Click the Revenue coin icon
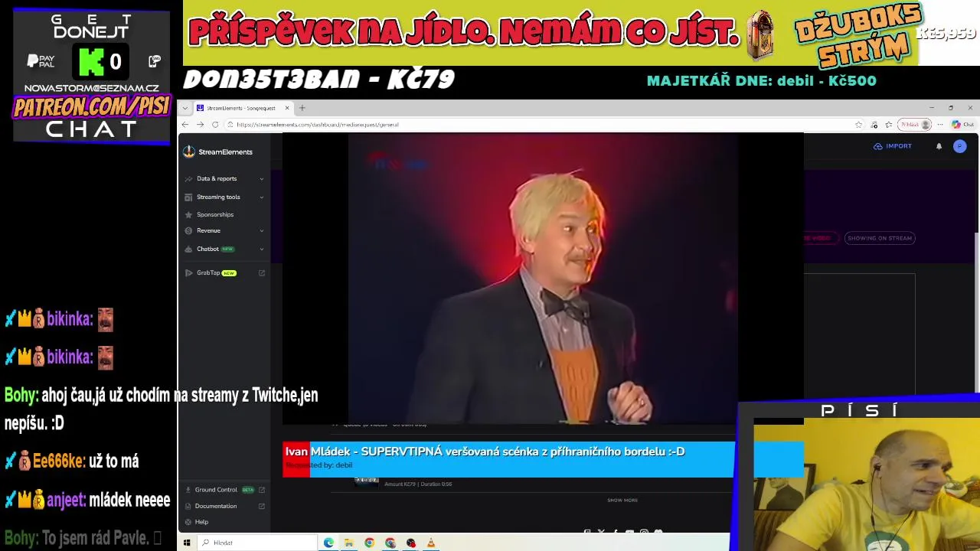Screen dimensions: 980x551 (x=188, y=230)
